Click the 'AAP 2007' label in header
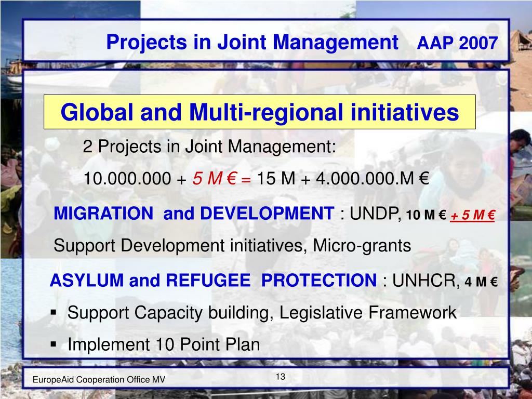 click(x=457, y=43)
